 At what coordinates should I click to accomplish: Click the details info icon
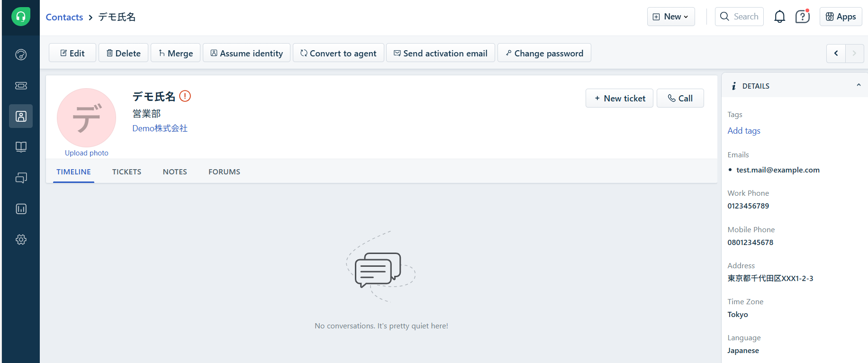(x=733, y=86)
